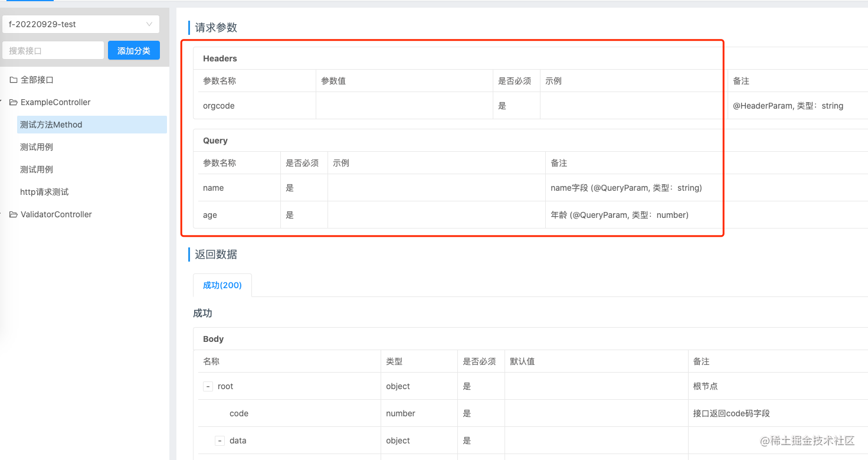
Task: Open the http请求测试 interface
Action: point(44,192)
